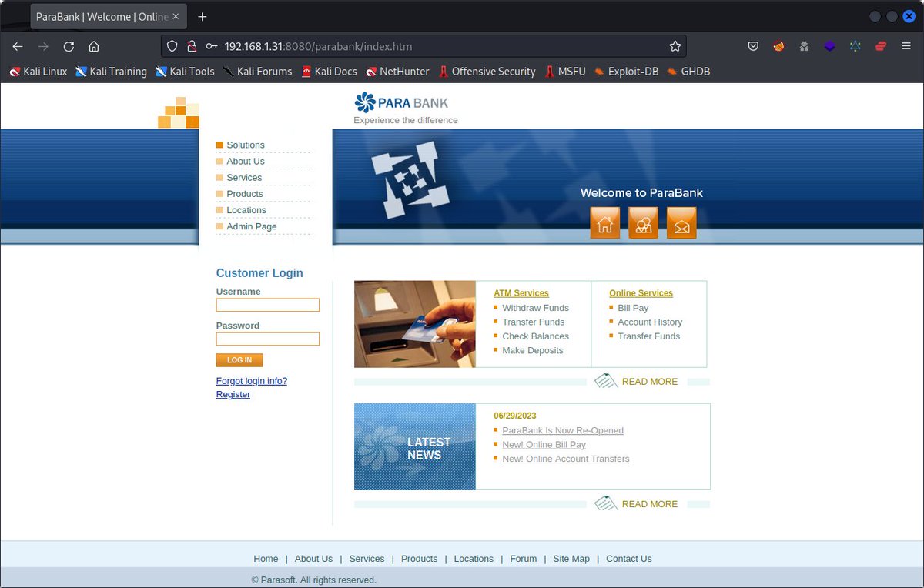Image resolution: width=924 pixels, height=588 pixels.
Task: Click Transfer Funds under Online Services
Action: pos(649,336)
